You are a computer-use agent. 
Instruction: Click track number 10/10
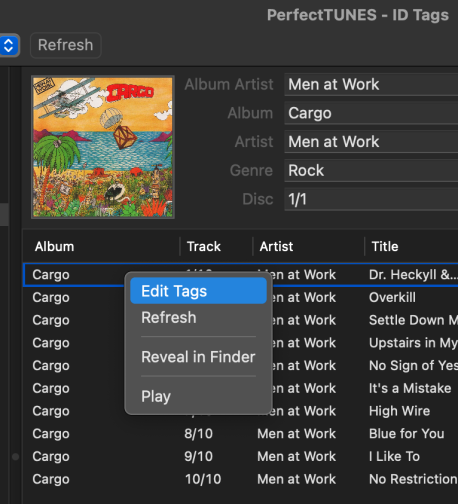(203, 479)
